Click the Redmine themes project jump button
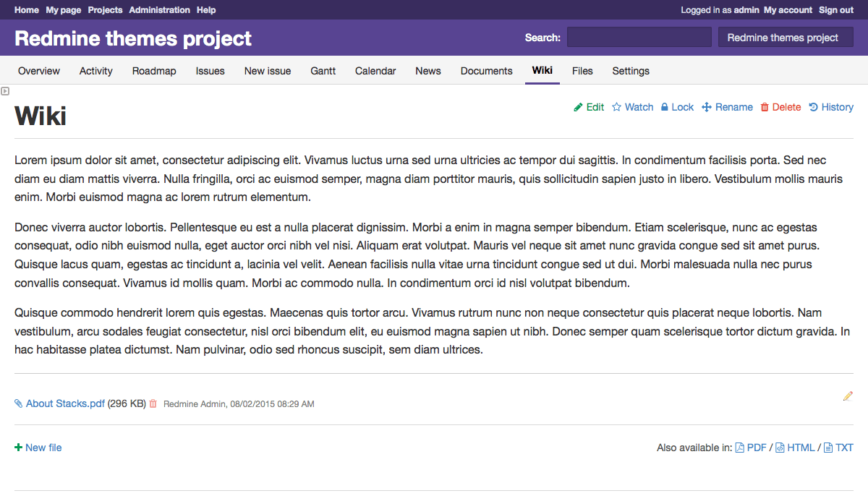Viewport: 868px width, 496px height. (786, 37)
